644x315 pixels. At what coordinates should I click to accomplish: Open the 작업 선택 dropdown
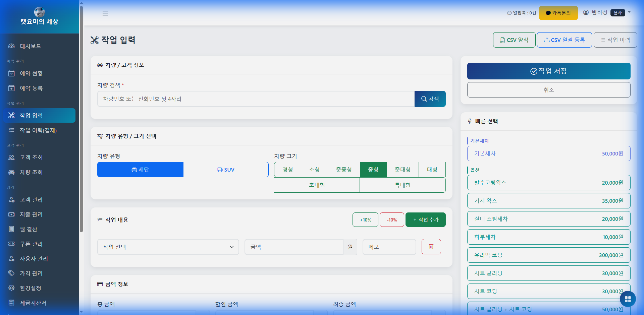click(168, 247)
